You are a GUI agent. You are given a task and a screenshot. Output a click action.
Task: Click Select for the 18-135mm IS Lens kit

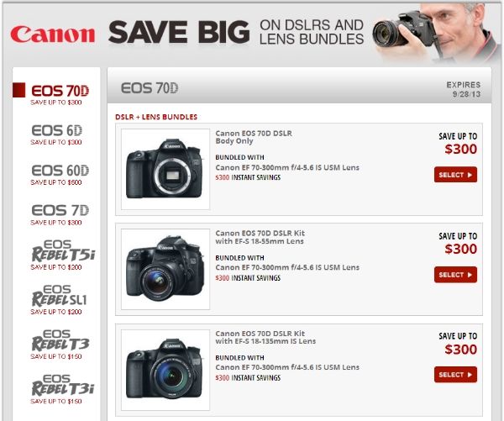(455, 375)
